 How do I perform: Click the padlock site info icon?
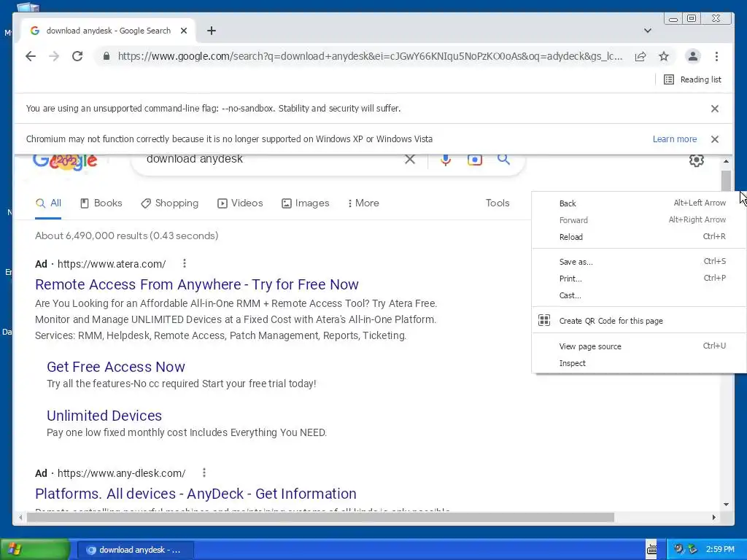coord(107,56)
